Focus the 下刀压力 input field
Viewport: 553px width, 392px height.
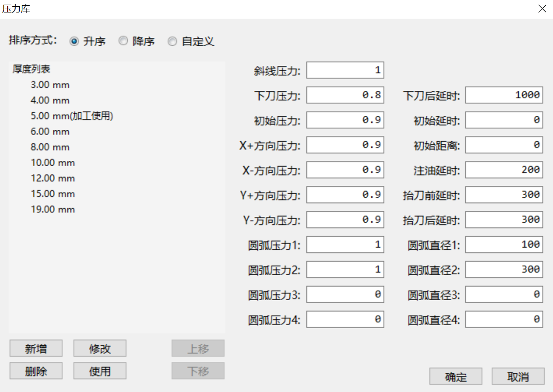345,95
